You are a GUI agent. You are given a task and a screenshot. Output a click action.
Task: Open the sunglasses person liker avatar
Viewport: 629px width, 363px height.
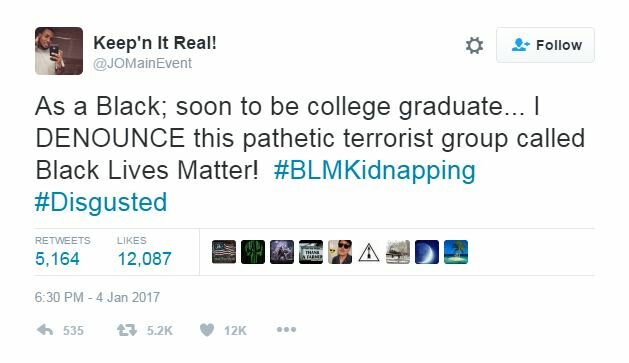tap(340, 252)
